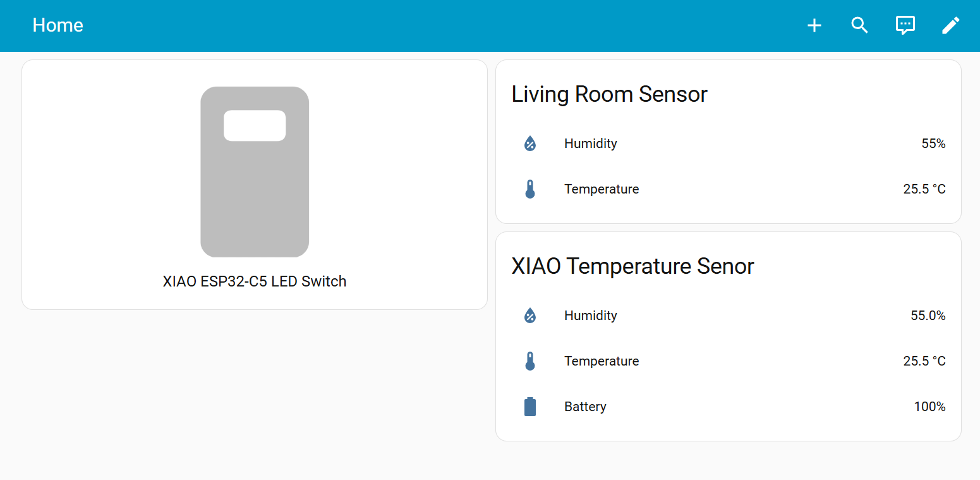The width and height of the screenshot is (980, 480).
Task: Open XIAO Temperature Senor Humidity row
Action: click(591, 316)
